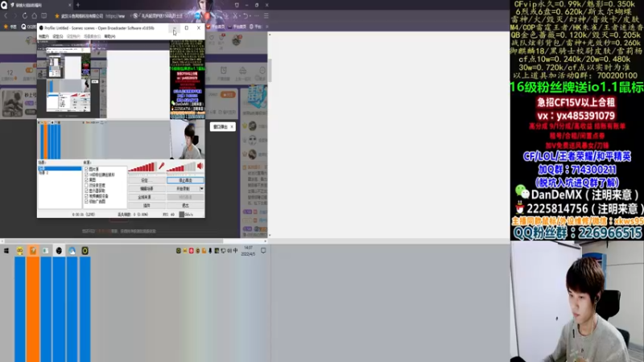This screenshot has height=362, width=644.
Task: Click the browser address bar
Action: pos(93,16)
